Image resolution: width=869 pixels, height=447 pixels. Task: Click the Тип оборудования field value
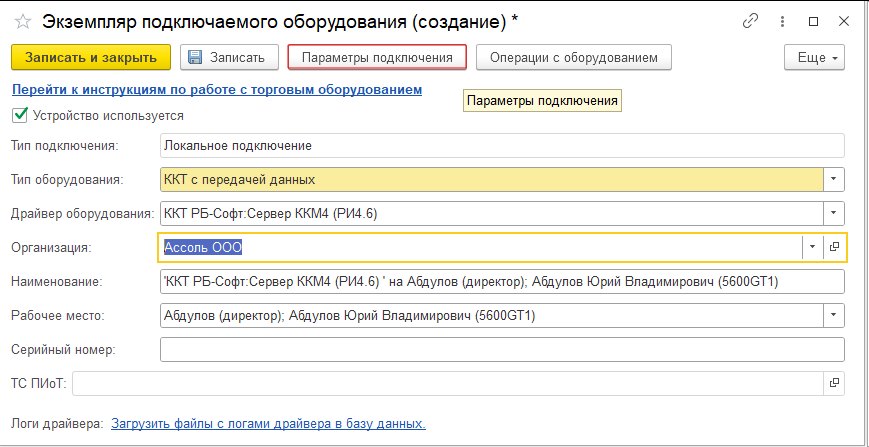click(x=492, y=179)
